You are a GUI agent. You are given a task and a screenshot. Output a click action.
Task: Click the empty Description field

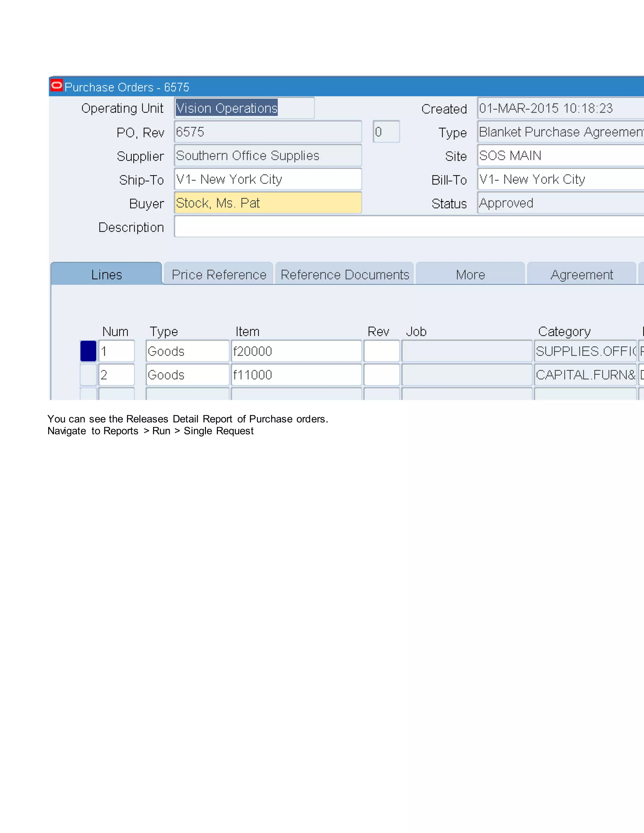(409, 227)
